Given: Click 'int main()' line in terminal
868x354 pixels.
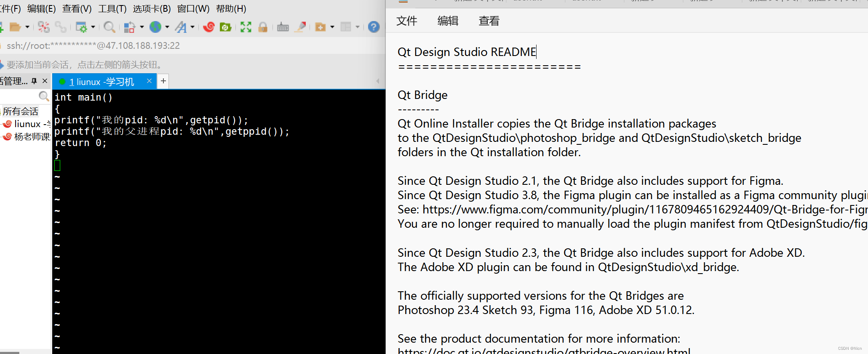Looking at the screenshot, I should pos(83,97).
